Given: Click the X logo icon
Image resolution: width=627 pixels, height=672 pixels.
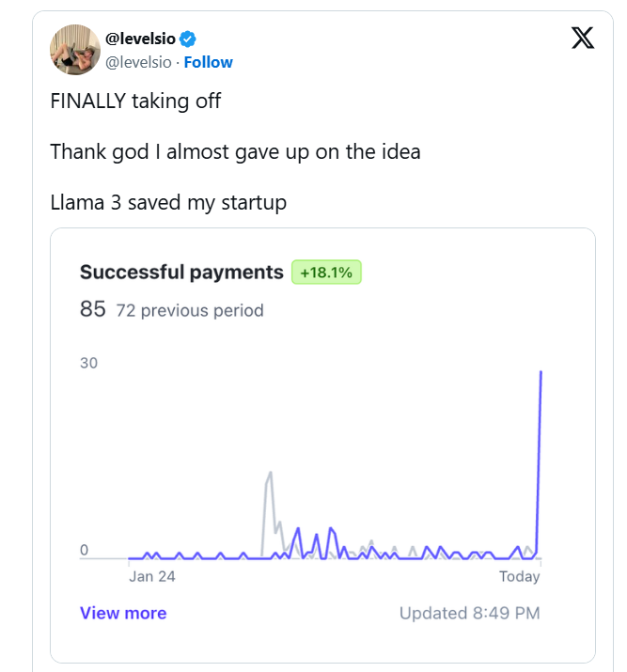Looking at the screenshot, I should point(583,39).
